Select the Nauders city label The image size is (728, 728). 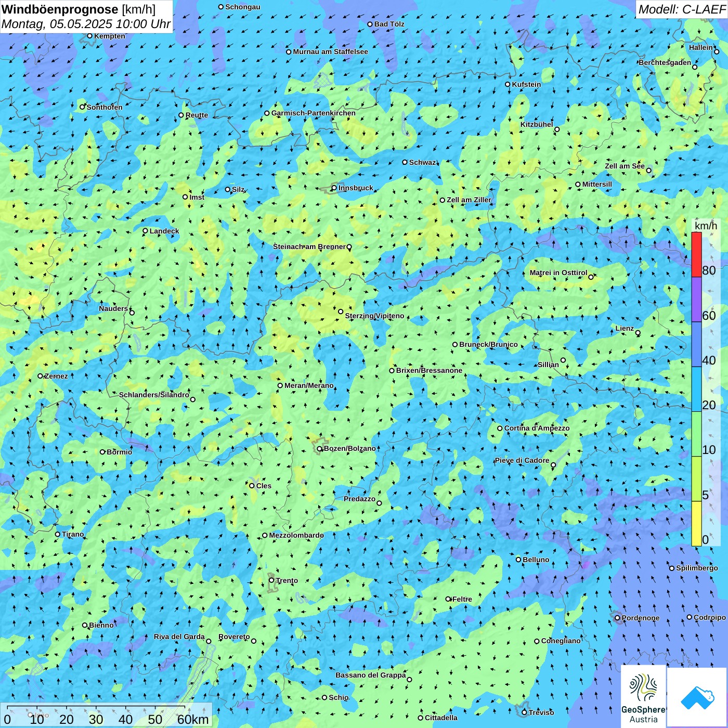(x=113, y=308)
